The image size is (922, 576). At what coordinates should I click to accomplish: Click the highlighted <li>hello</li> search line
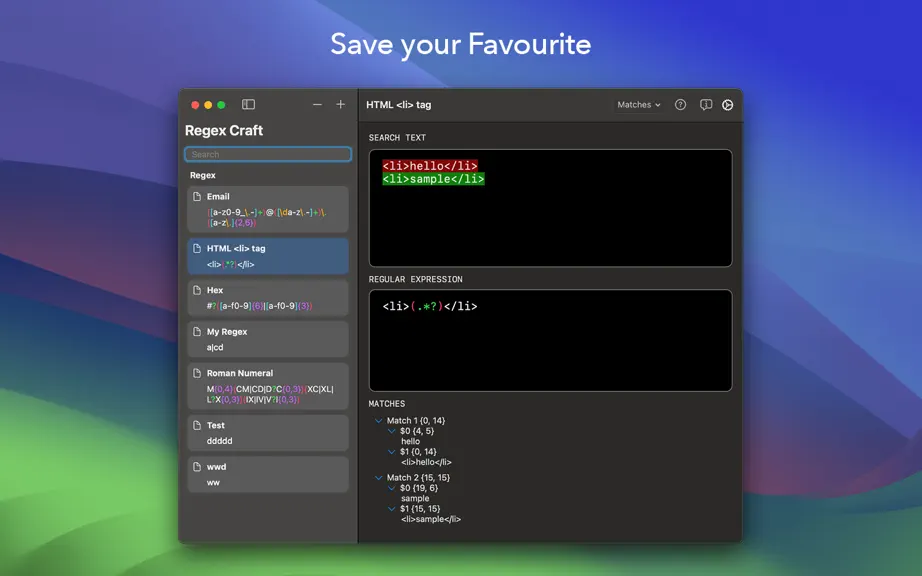430,166
